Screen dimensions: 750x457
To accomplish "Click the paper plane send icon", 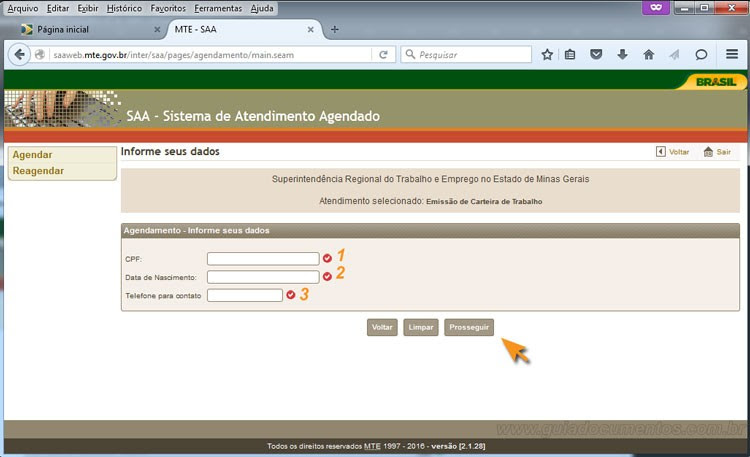I will 674,55.
